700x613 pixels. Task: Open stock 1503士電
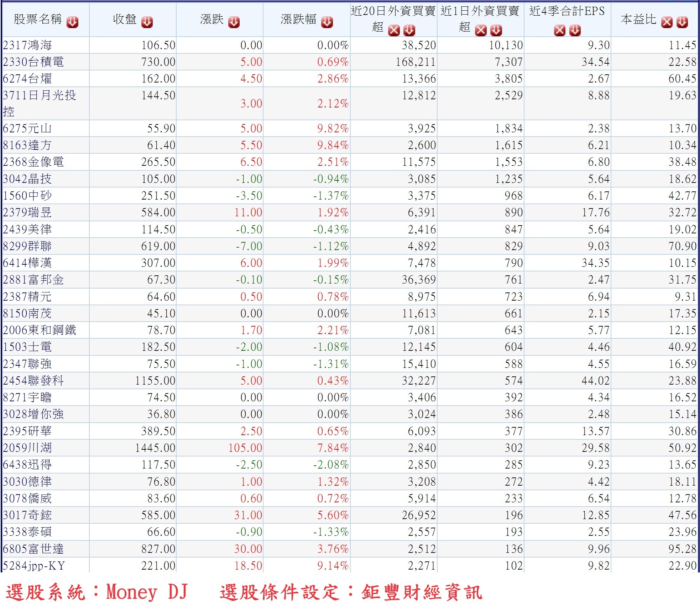coord(27,347)
